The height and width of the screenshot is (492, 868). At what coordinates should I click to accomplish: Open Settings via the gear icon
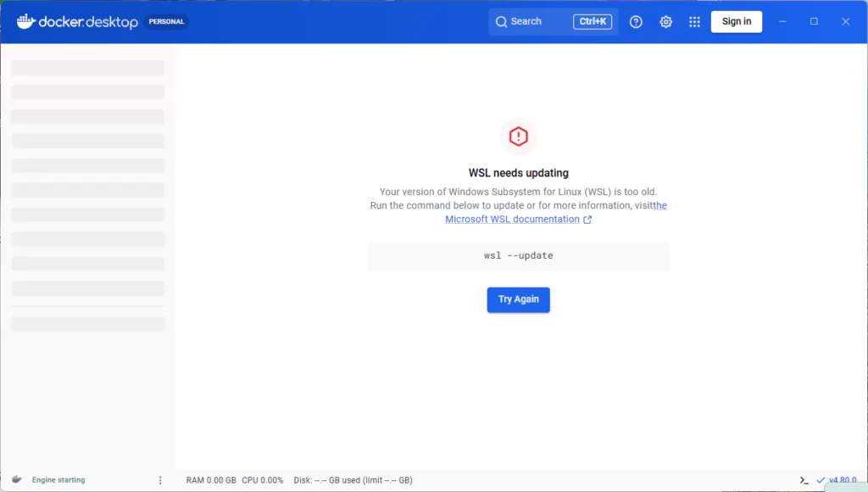coord(665,21)
